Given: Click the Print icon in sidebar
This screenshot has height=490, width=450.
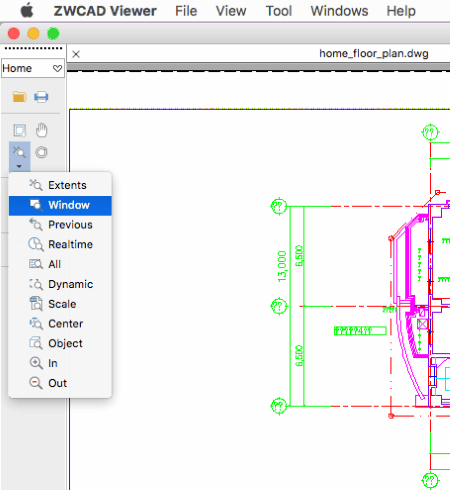Looking at the screenshot, I should tap(41, 97).
